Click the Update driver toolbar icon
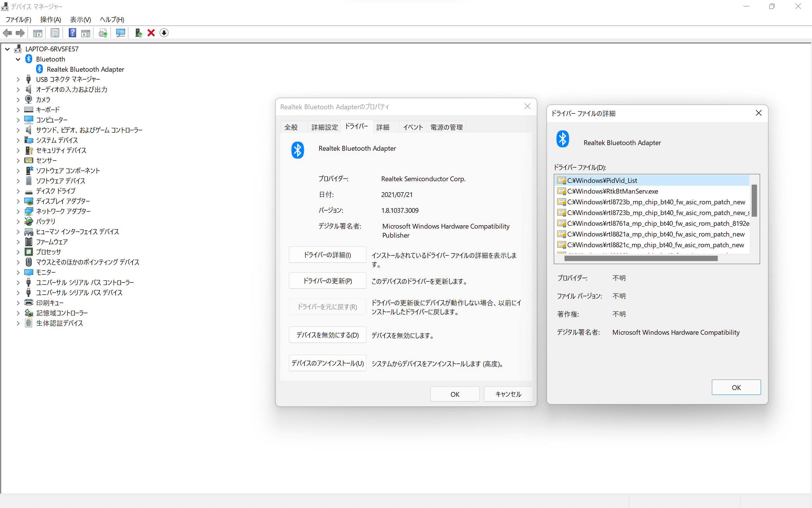Viewport: 812px width, 508px height. coord(138,33)
